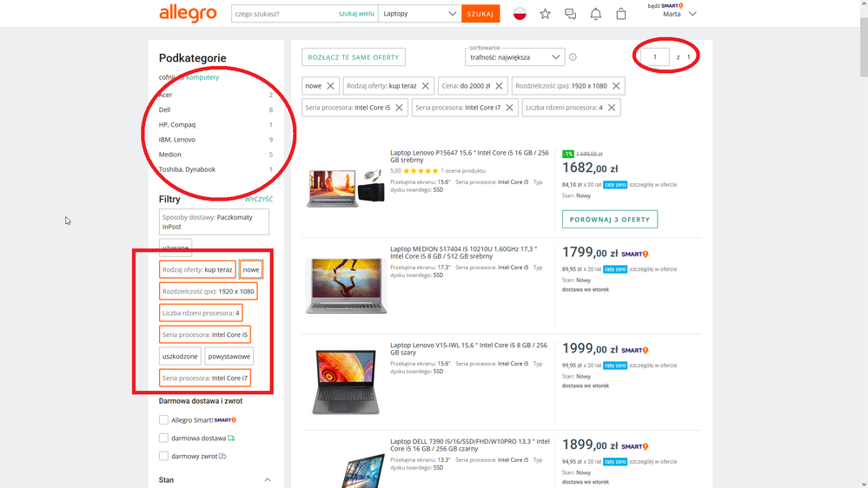Image resolution: width=868 pixels, height=488 pixels.
Task: Remove the 'Seria procesora: Intel Core i7' chip
Action: click(509, 108)
